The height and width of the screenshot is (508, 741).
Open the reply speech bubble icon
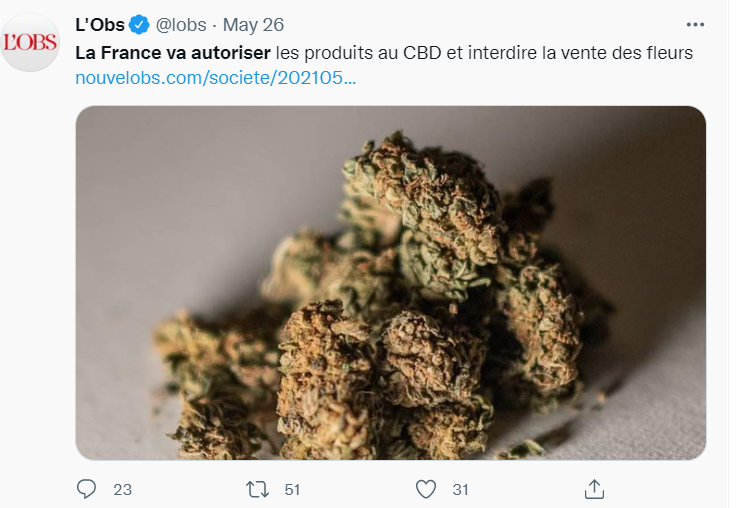(86, 489)
